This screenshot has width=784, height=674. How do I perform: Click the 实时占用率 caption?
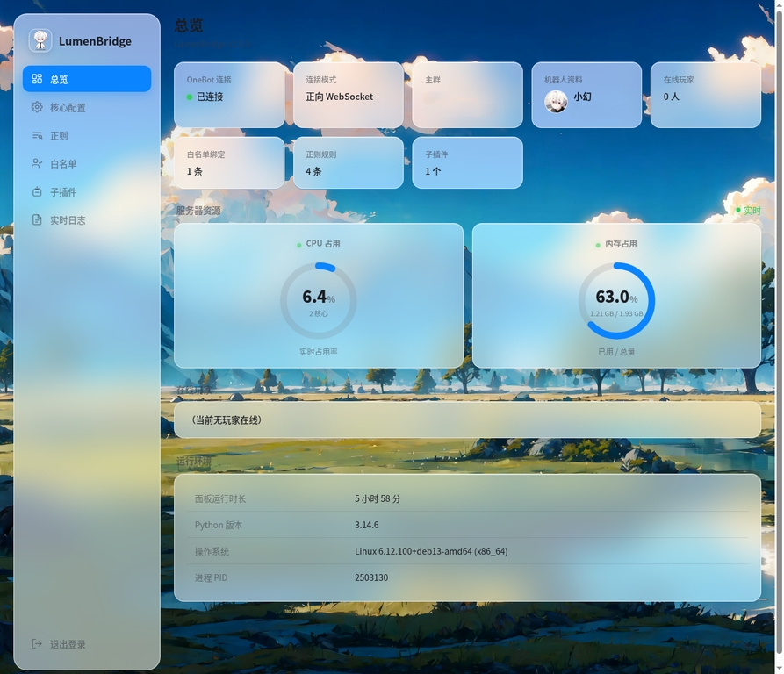[x=319, y=352]
